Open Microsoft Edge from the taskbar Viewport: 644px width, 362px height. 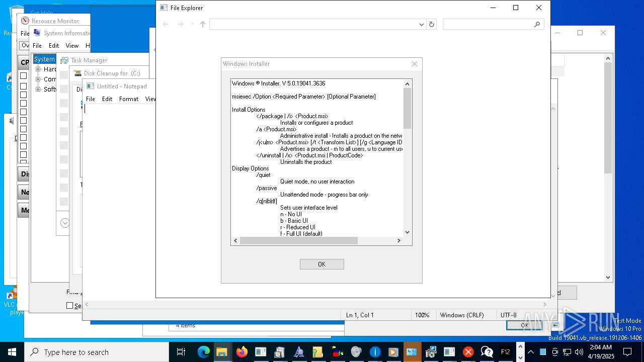[x=203, y=352]
